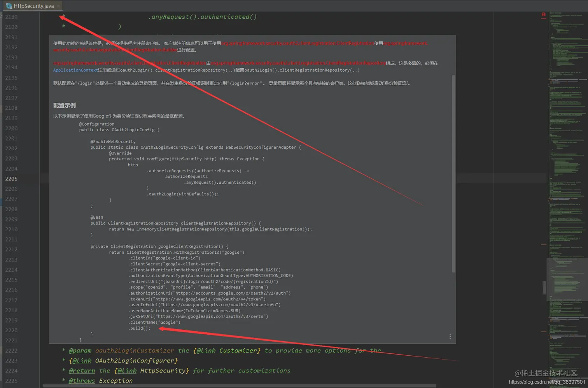Click the @Override annotation
This screenshot has height=388, width=588.
click(x=120, y=153)
